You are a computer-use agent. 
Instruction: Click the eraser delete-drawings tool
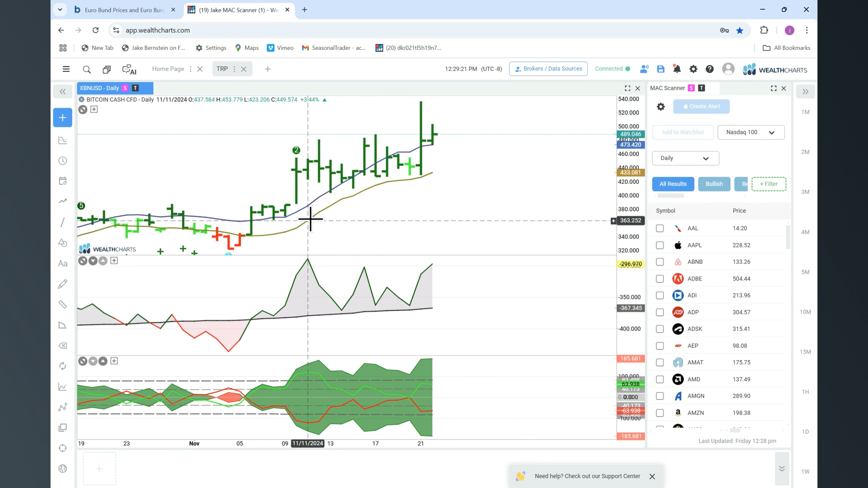click(63, 346)
